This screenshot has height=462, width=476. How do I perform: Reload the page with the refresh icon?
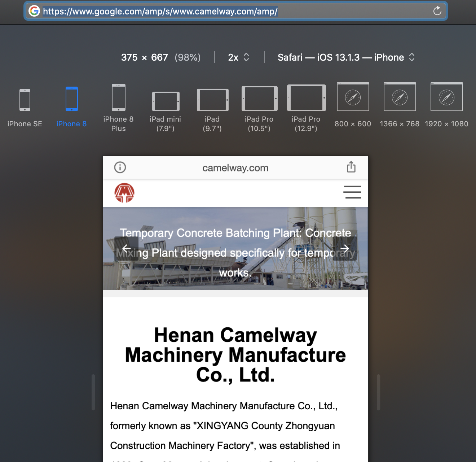point(437,11)
